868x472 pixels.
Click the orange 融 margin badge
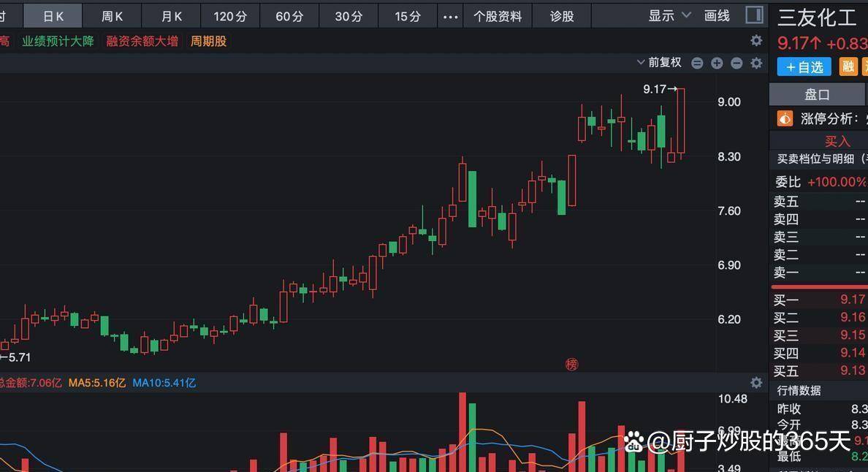[x=848, y=67]
